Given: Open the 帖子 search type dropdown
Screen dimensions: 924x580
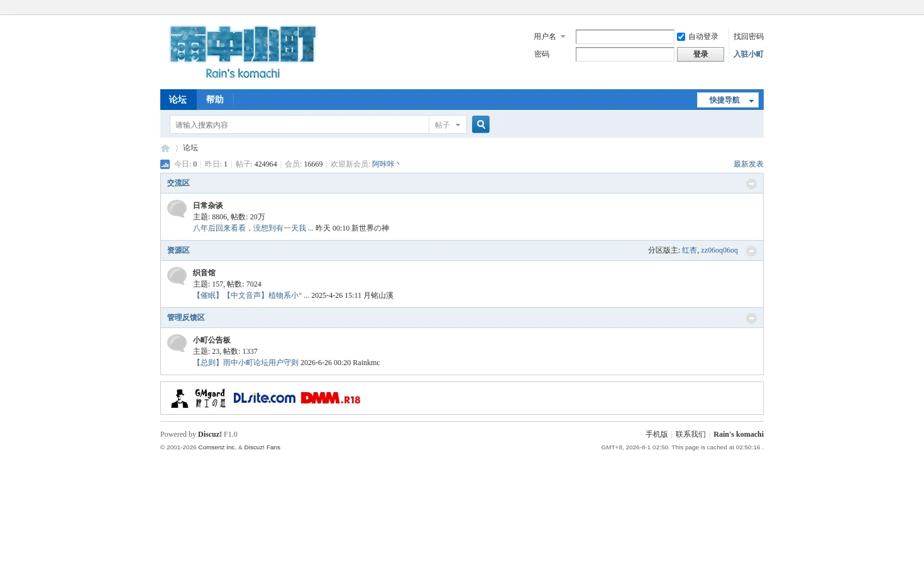Looking at the screenshot, I should (448, 124).
